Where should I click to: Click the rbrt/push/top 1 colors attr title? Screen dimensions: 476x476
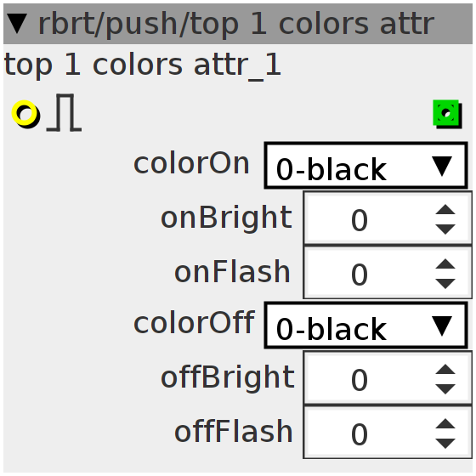(236, 25)
